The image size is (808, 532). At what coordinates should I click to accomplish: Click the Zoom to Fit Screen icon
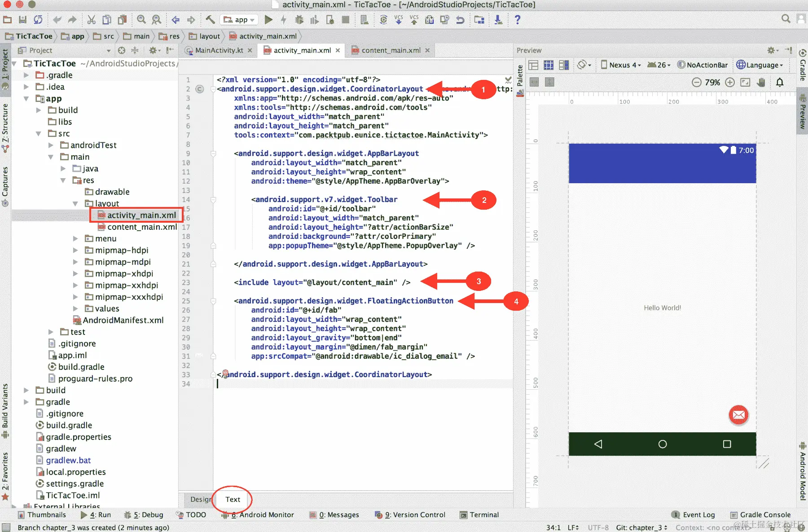click(745, 82)
